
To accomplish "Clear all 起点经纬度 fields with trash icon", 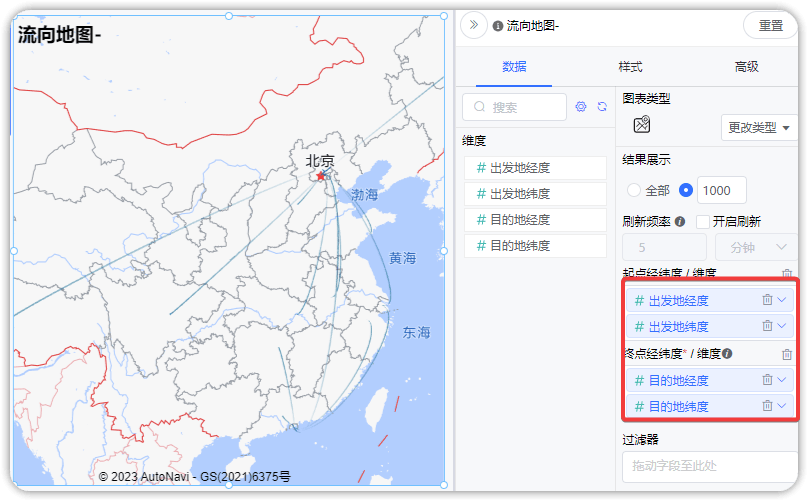I will (x=787, y=274).
